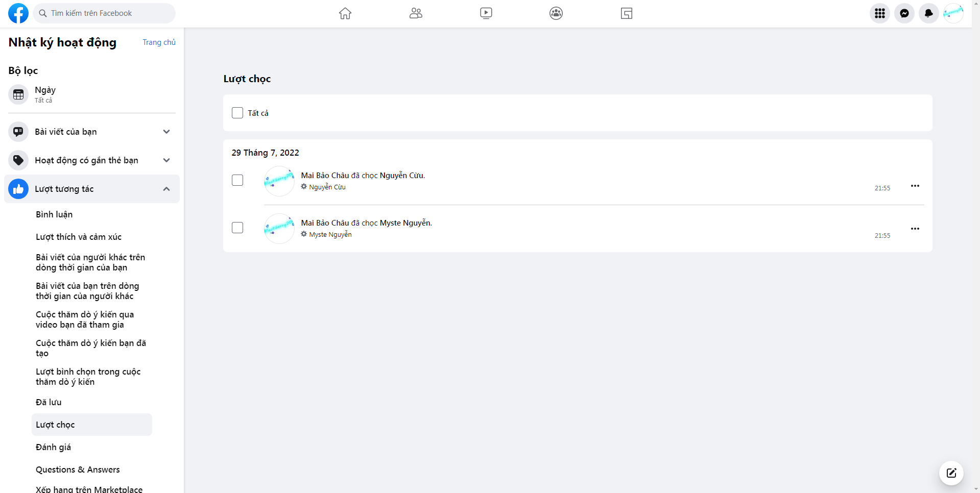The height and width of the screenshot is (493, 980).
Task: Open the Home feed icon
Action: pos(345,13)
